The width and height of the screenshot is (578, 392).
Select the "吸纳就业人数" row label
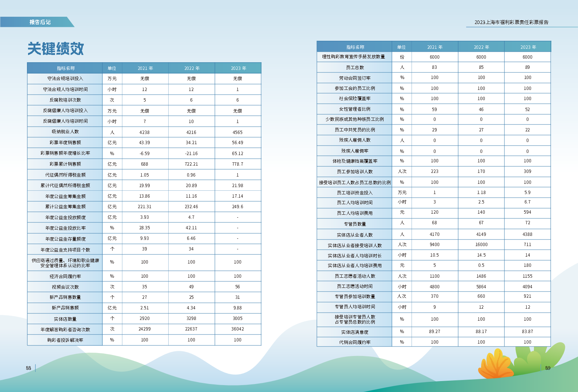[65, 132]
